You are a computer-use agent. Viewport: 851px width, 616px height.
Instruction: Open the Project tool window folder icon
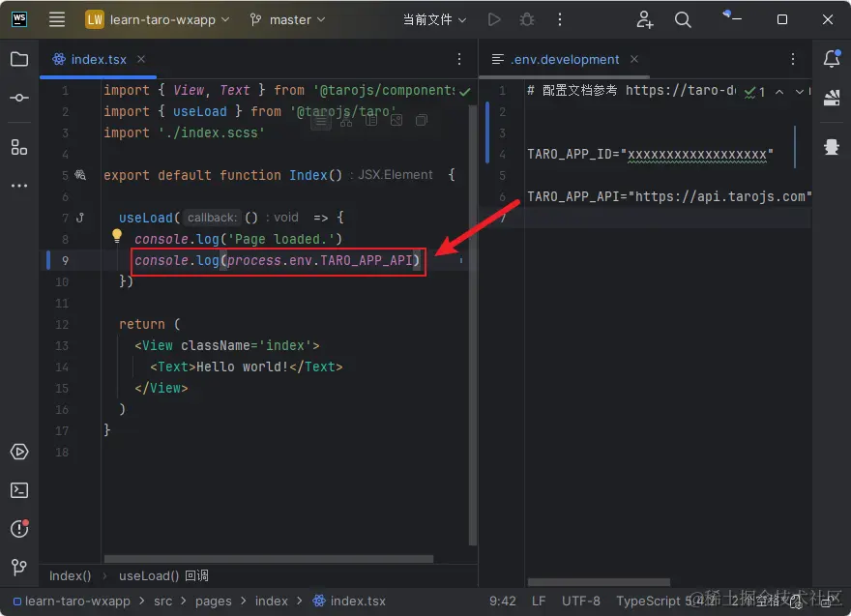point(19,59)
